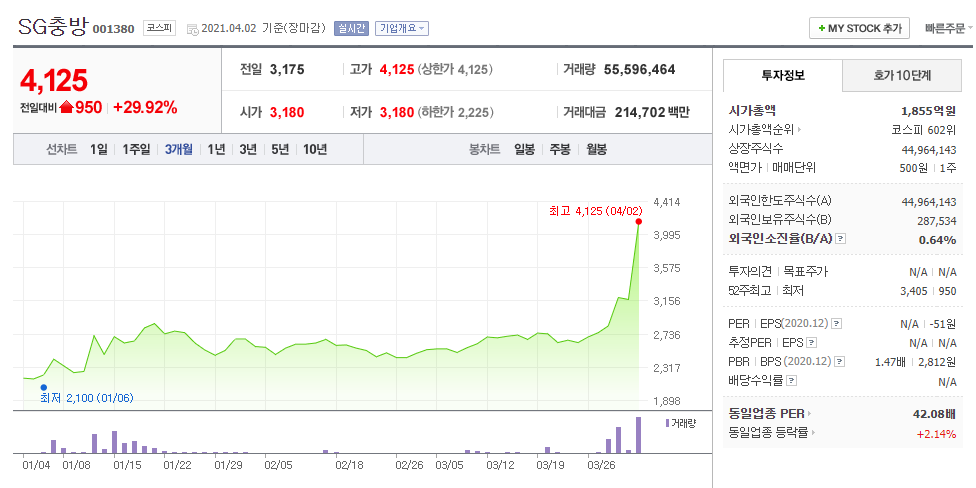Switch to the 투자정보 tab
Viewport: 976px width, 488px height.
tap(783, 76)
